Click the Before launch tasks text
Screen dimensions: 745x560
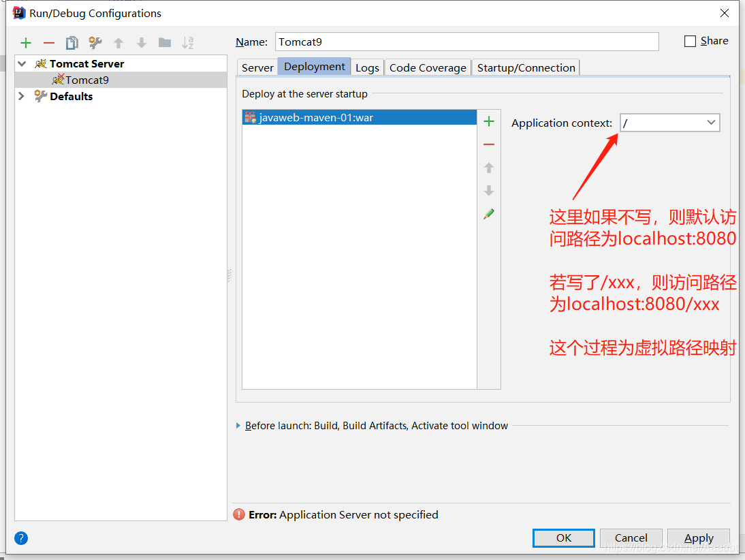pyautogui.click(x=377, y=426)
